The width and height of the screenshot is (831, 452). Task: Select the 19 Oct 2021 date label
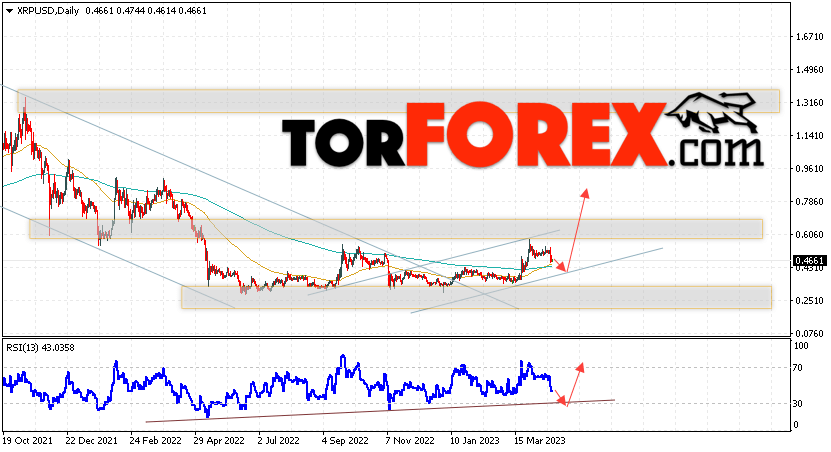28,440
